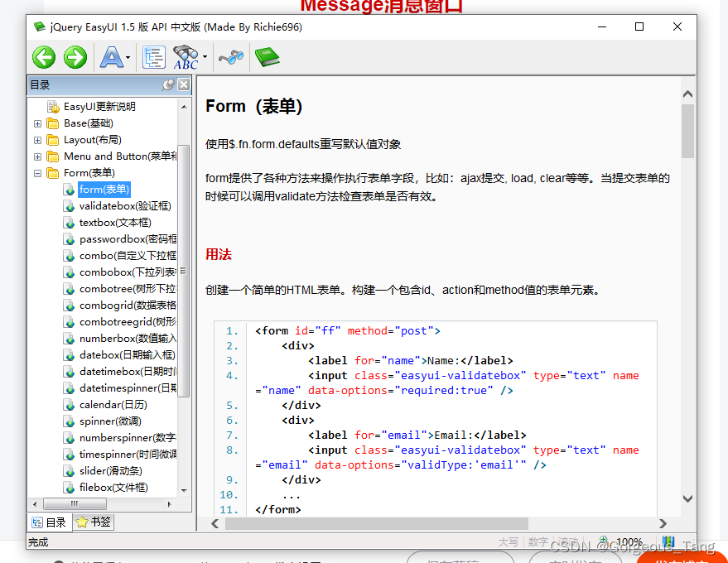Click the vertical scrollbar down arrow
This screenshot has width=728, height=563.
(688, 499)
